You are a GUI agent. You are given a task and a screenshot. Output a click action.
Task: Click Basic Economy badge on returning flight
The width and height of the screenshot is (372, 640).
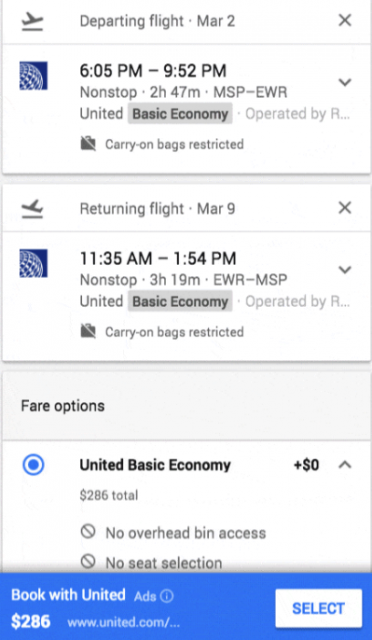click(x=180, y=301)
